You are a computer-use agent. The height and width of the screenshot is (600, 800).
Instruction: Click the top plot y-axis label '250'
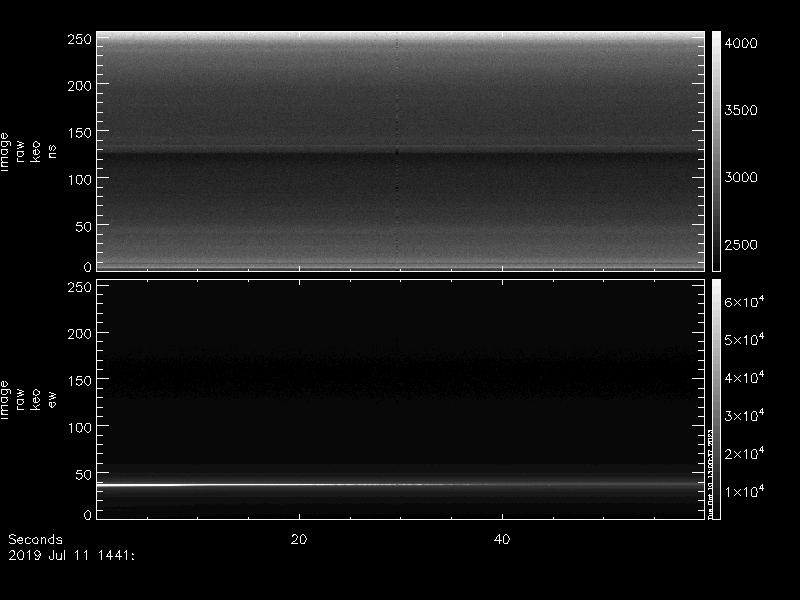[80, 39]
